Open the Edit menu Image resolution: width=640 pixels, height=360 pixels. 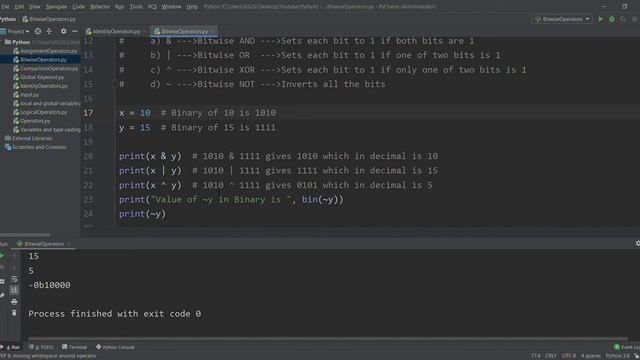(x=19, y=7)
